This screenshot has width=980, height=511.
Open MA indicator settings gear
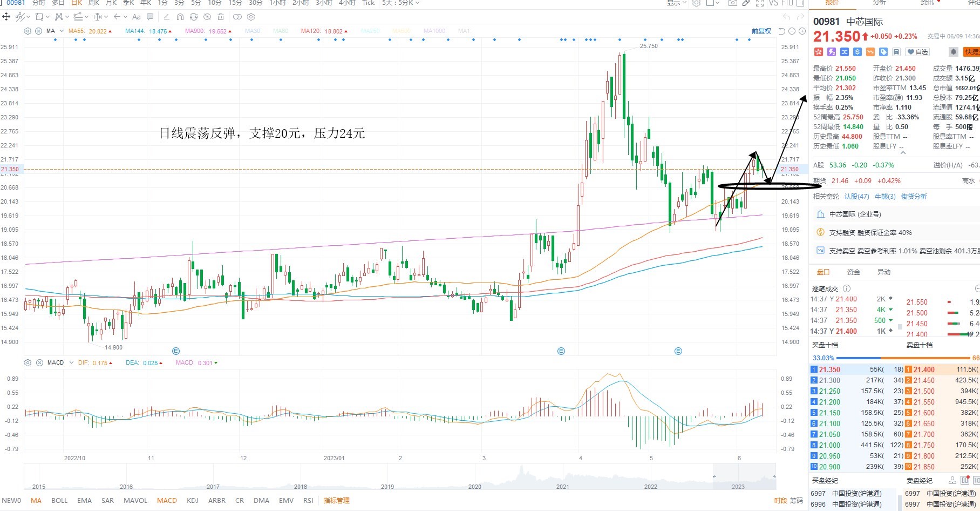tap(28, 31)
